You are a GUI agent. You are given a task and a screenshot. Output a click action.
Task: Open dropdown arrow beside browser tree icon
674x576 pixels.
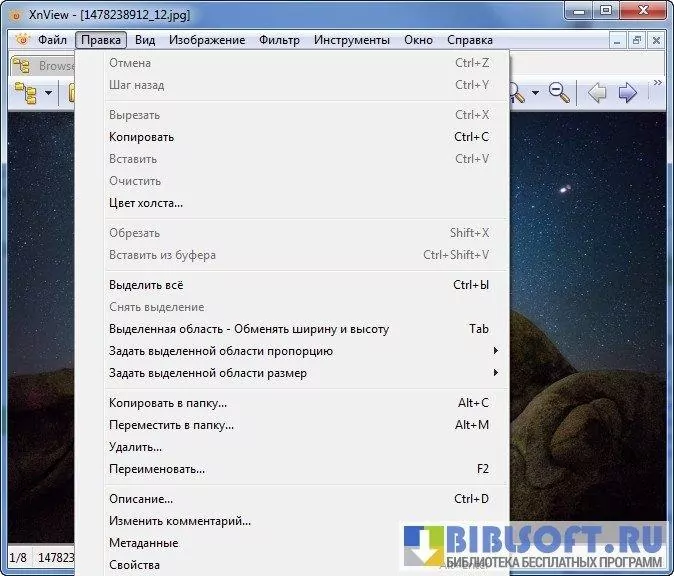coord(48,93)
